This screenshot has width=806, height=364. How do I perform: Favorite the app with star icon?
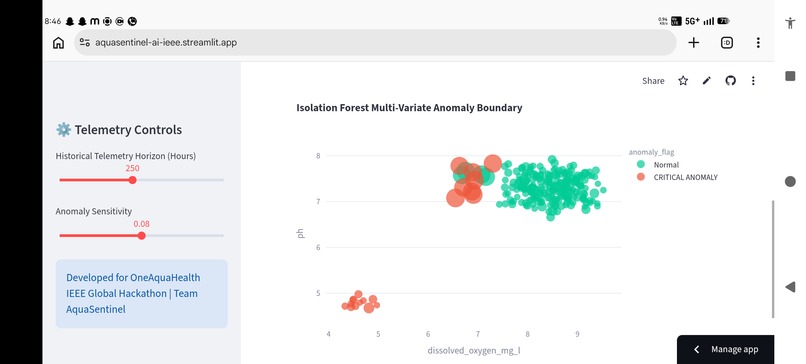[683, 81]
